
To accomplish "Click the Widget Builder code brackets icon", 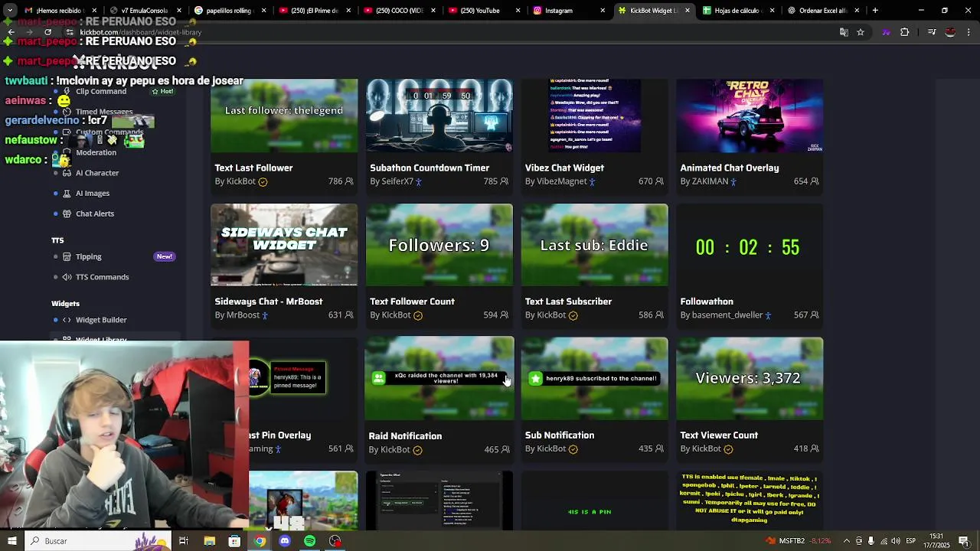I will (x=67, y=320).
